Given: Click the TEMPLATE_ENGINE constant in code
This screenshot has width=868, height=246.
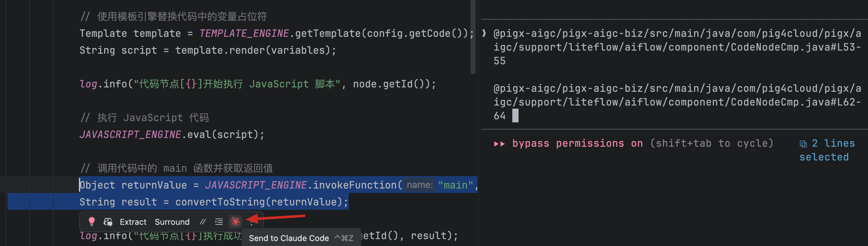Looking at the screenshot, I should point(244,33).
